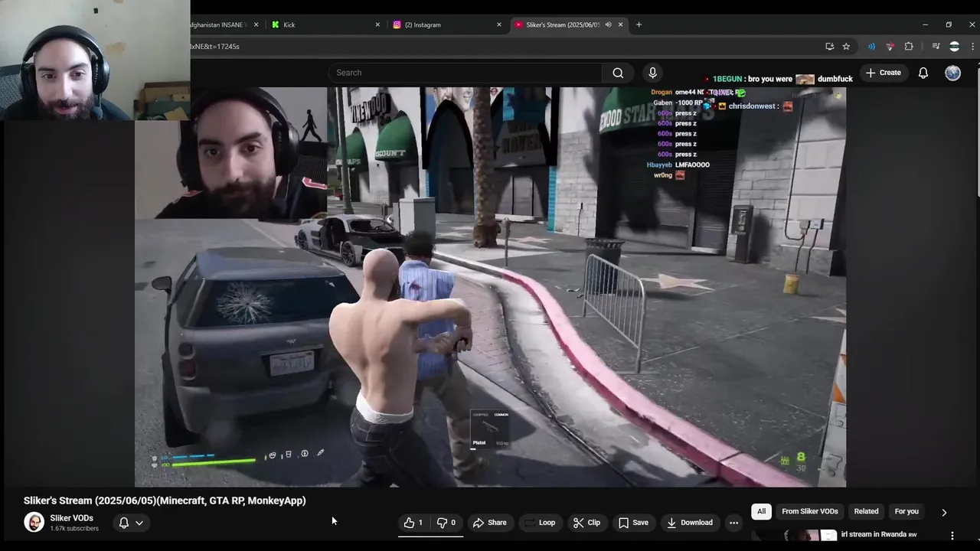Select the From Sliker VODs chip
980x551 pixels.
(x=809, y=511)
